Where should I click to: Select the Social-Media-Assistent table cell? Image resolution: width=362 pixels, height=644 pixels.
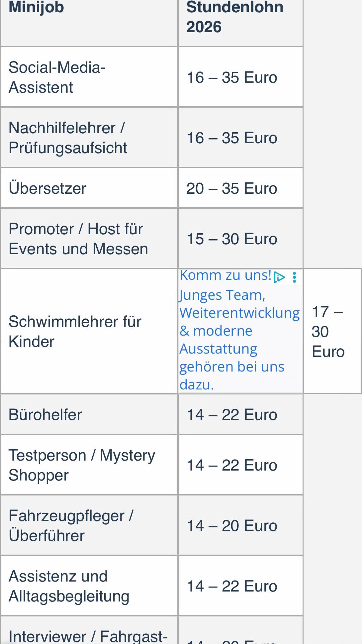89,77
